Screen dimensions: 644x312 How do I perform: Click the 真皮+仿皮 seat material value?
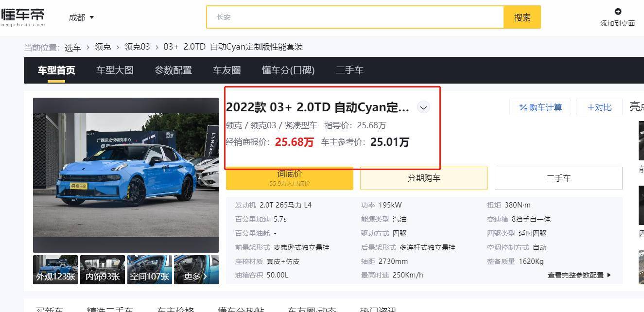283,261
